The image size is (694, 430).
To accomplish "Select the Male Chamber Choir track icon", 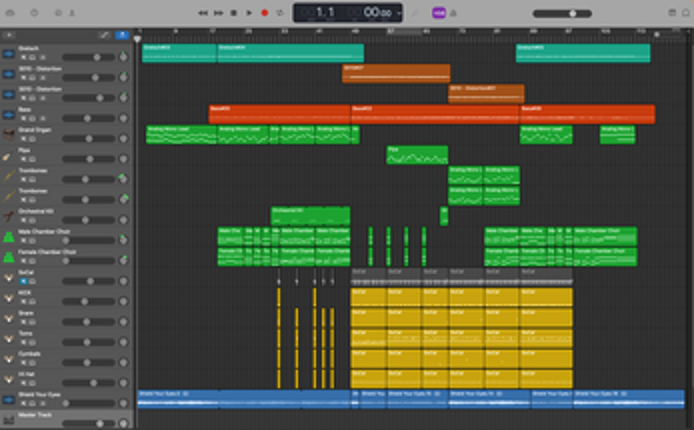I will [x=8, y=236].
